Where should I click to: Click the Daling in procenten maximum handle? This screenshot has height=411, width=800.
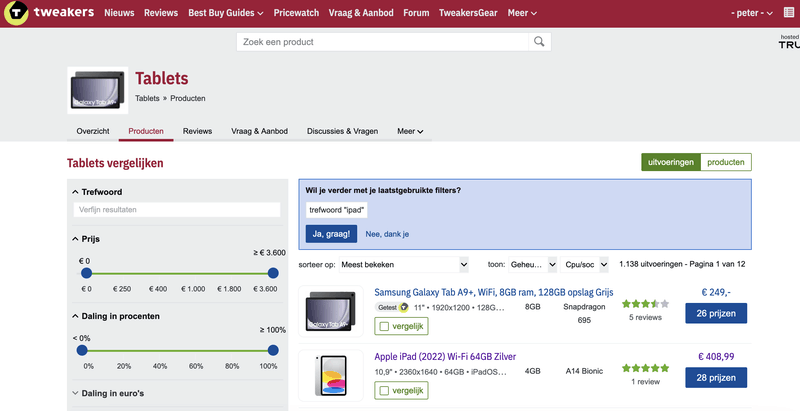pos(273,350)
